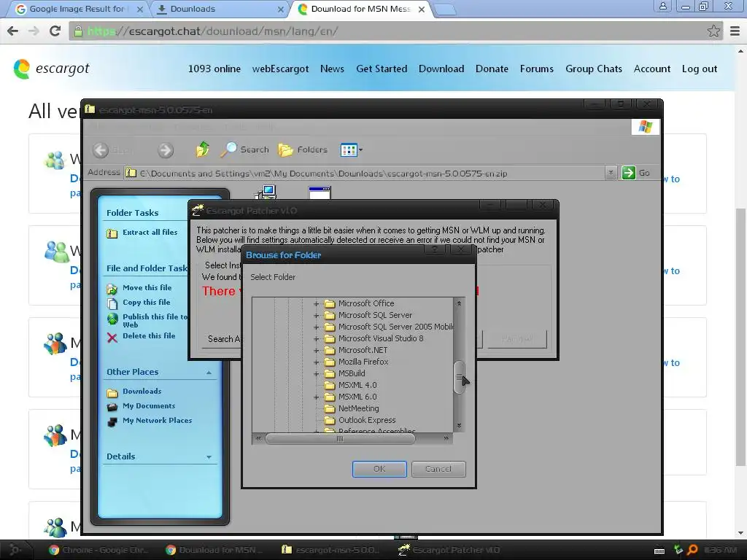Expand the Microsoft SQL Server folder node

tap(316, 315)
